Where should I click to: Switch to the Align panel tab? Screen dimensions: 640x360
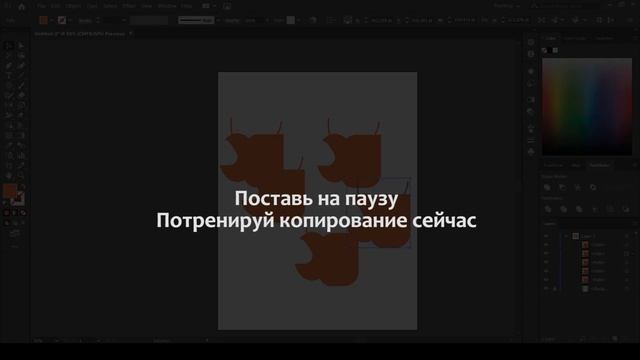click(x=576, y=165)
